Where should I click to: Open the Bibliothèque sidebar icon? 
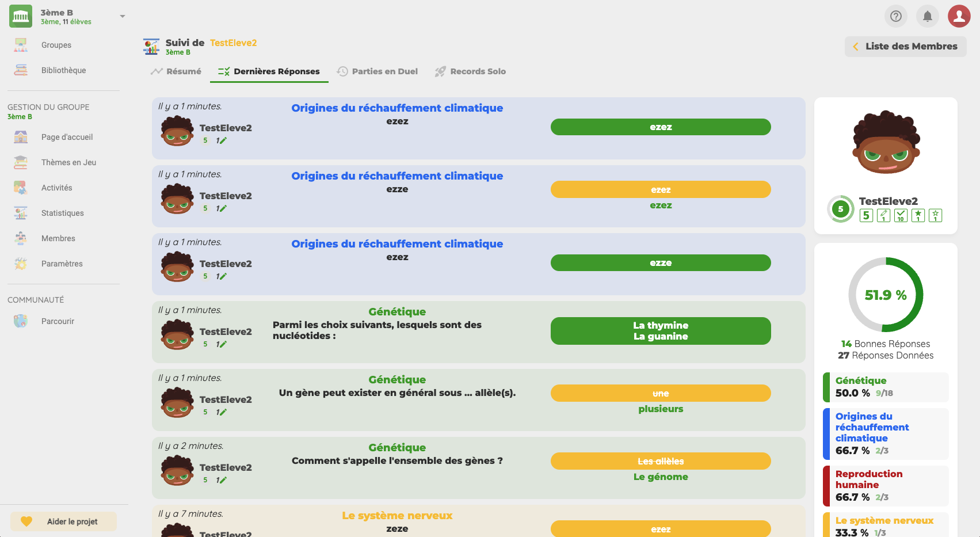click(21, 70)
